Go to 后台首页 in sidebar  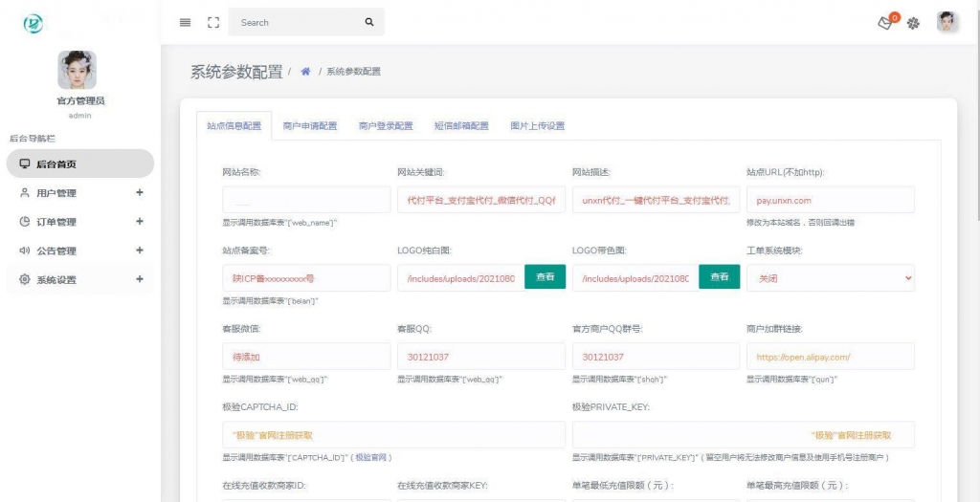79,164
